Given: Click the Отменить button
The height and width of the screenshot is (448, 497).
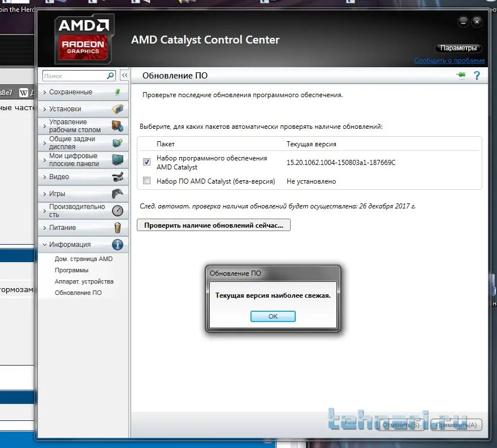Looking at the screenshot, I should click(401, 425).
